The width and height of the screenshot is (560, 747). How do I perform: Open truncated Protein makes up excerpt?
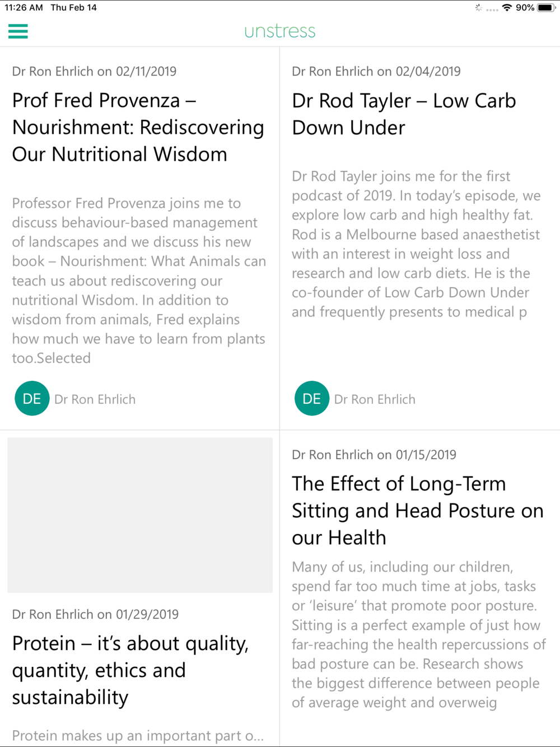point(138,735)
